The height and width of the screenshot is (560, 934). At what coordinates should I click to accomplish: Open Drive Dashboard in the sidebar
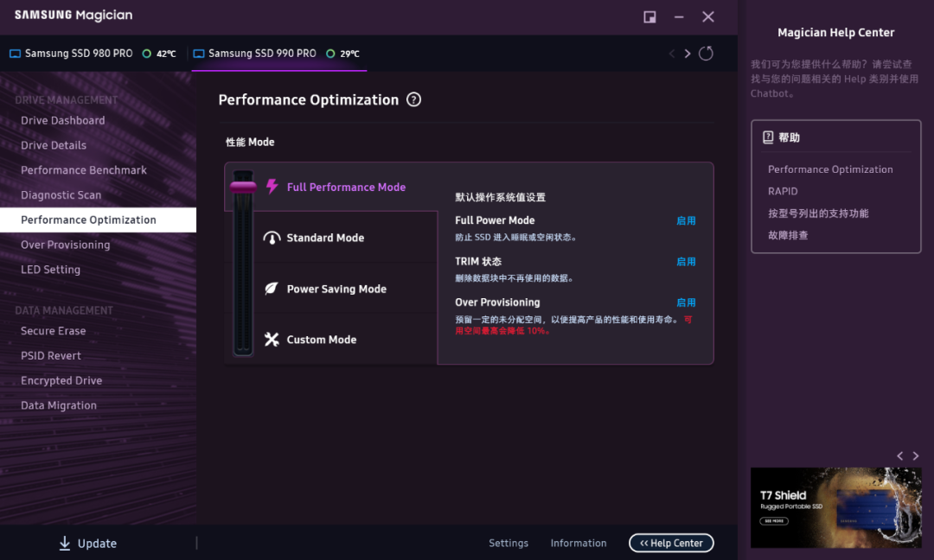point(63,121)
